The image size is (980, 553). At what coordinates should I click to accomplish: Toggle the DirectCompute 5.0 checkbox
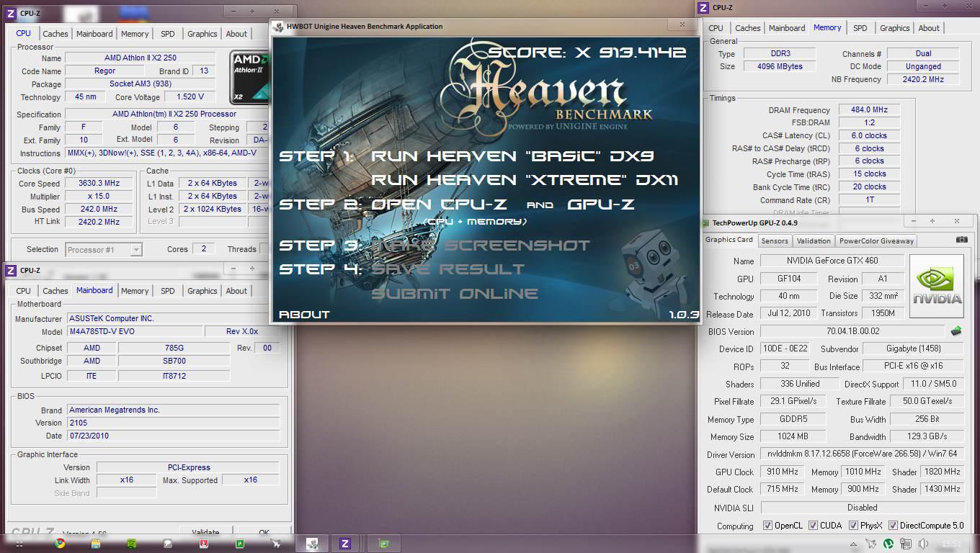[893, 526]
